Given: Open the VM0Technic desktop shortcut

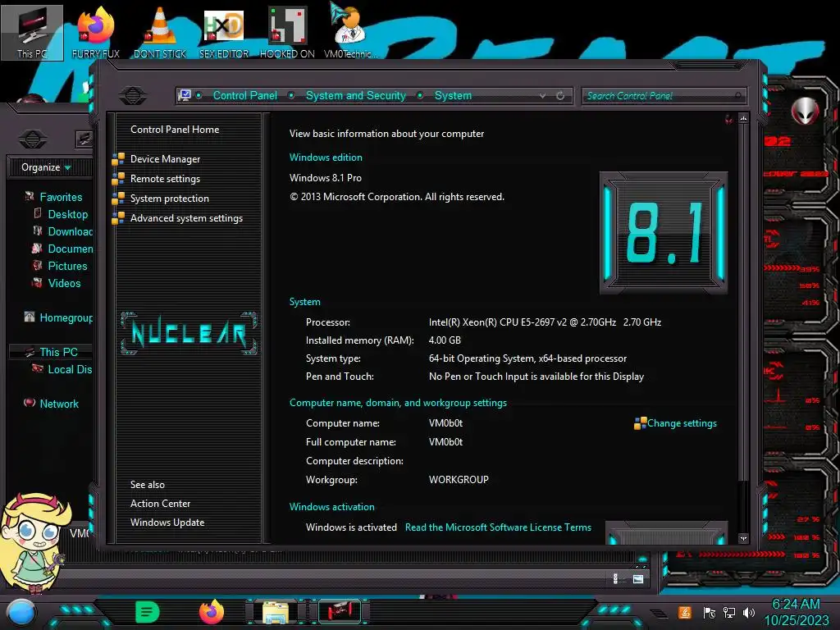Looking at the screenshot, I should 350,32.
